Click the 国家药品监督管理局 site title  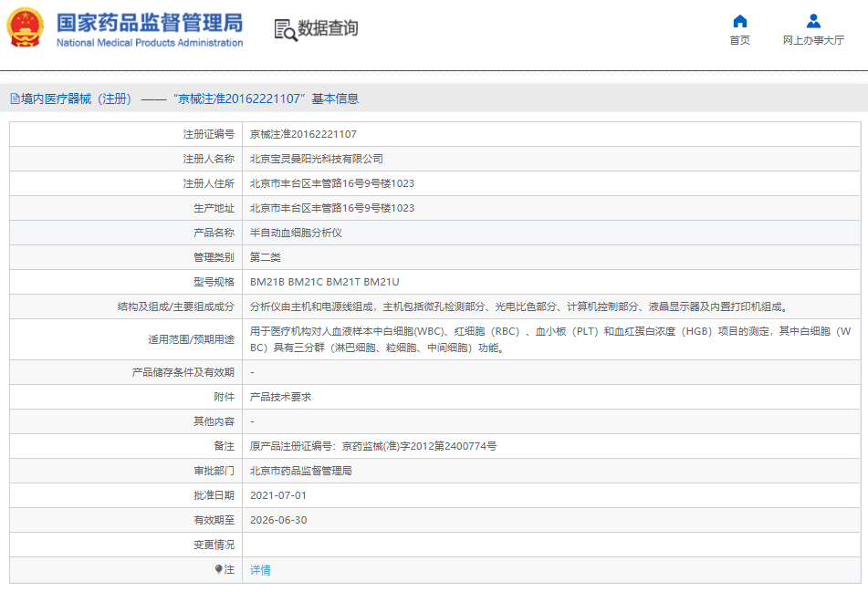point(150,22)
